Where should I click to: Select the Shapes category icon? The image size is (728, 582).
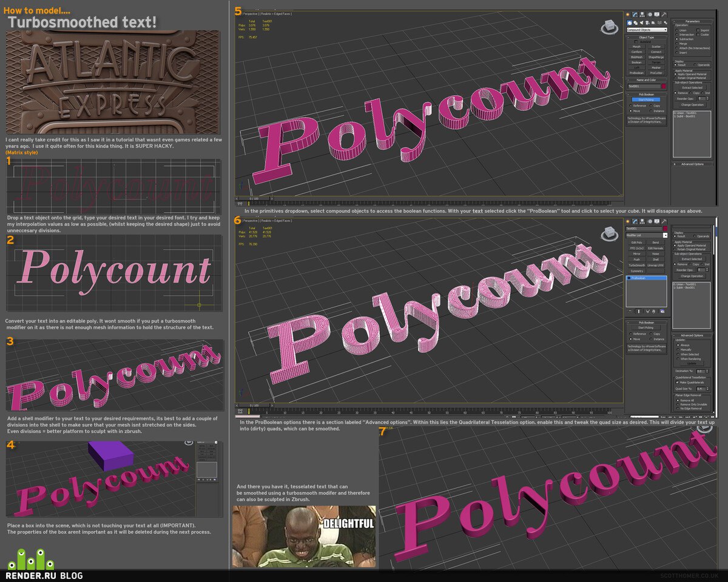[x=636, y=22]
